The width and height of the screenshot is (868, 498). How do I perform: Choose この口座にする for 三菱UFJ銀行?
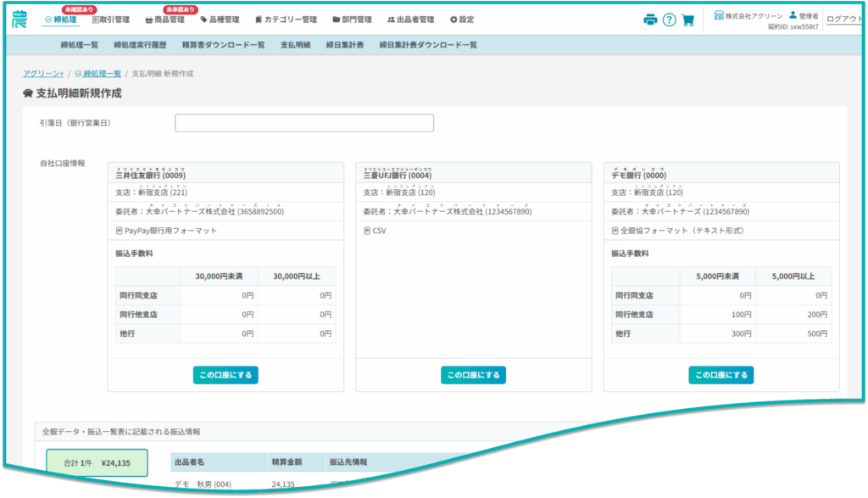point(473,375)
